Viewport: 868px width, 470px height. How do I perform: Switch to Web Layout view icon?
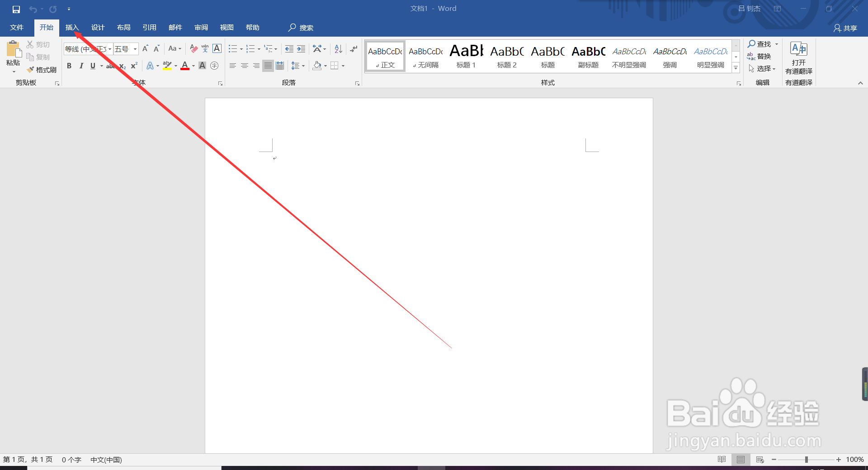coord(760,460)
